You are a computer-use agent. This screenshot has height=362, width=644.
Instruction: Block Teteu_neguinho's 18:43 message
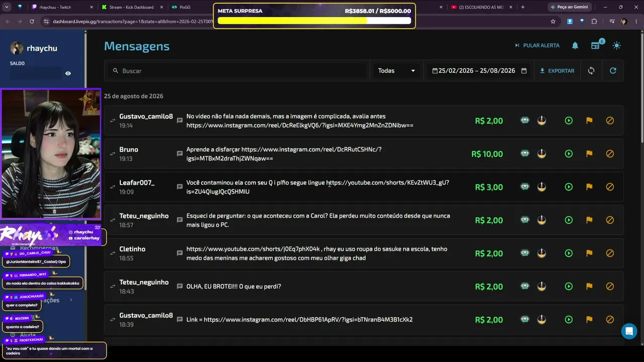tap(610, 287)
